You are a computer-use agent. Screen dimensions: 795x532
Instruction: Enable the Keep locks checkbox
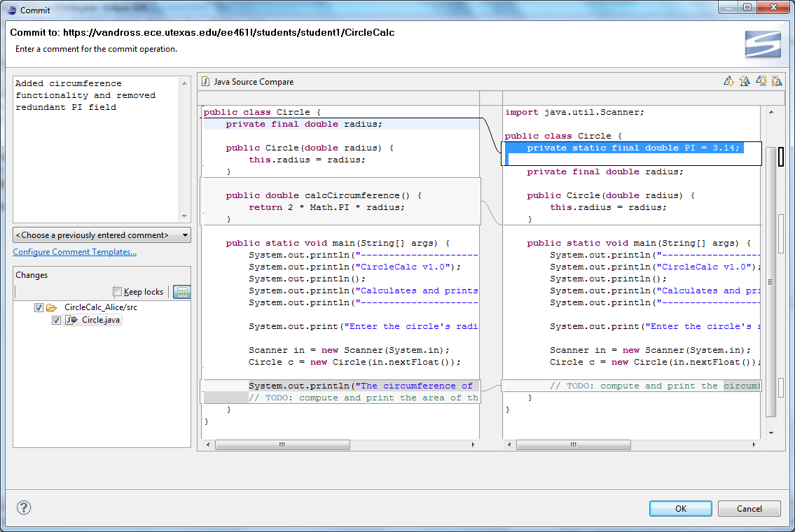click(x=118, y=292)
